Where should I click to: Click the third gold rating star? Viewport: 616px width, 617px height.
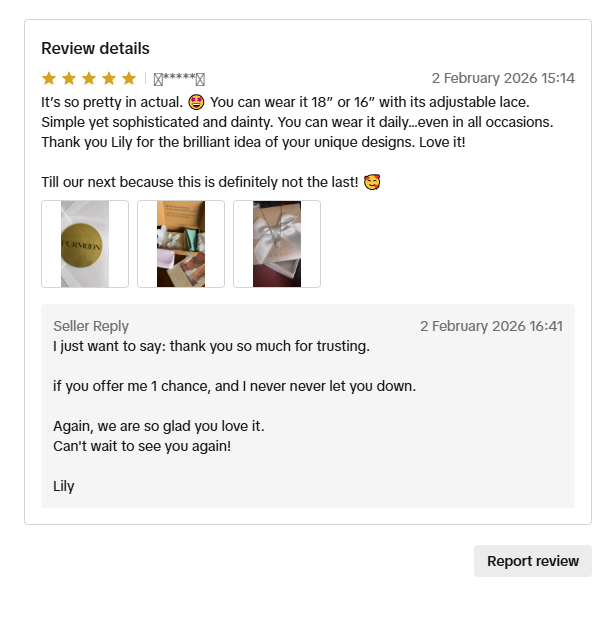point(89,78)
